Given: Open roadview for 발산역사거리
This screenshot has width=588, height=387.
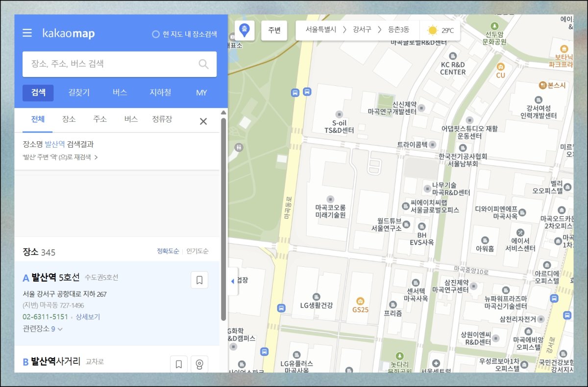Looking at the screenshot, I should [x=199, y=364].
